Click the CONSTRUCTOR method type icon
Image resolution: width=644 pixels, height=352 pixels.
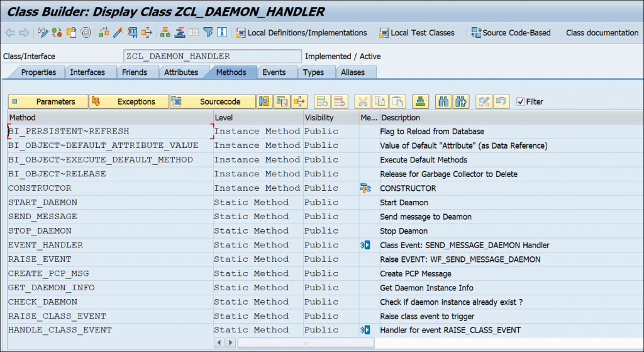tap(365, 188)
